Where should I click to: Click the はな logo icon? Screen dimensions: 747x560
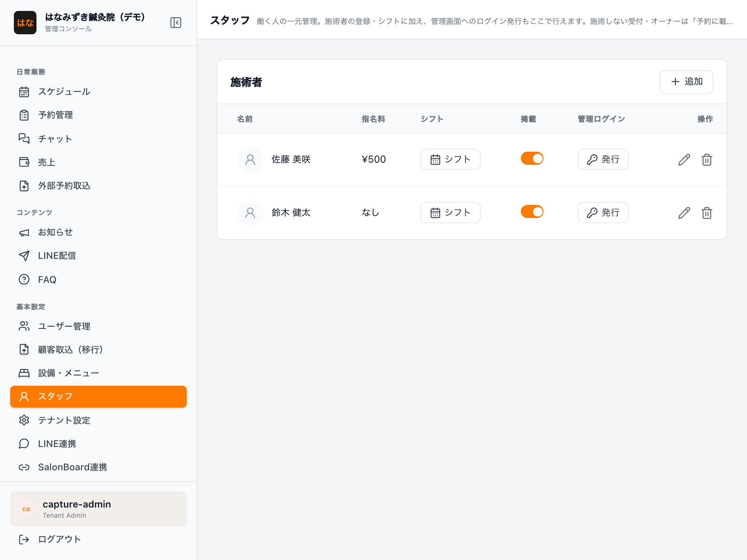tap(25, 23)
